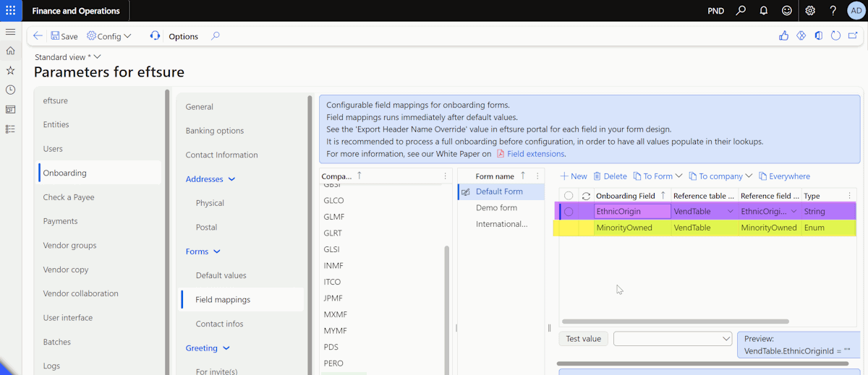Open the AD user account avatar
The height and width of the screenshot is (375, 868).
click(x=855, y=11)
